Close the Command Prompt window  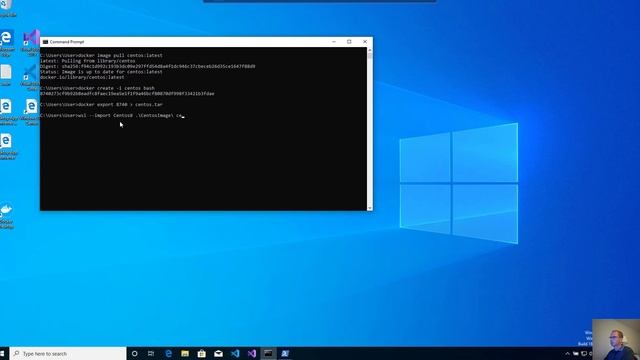click(x=365, y=42)
